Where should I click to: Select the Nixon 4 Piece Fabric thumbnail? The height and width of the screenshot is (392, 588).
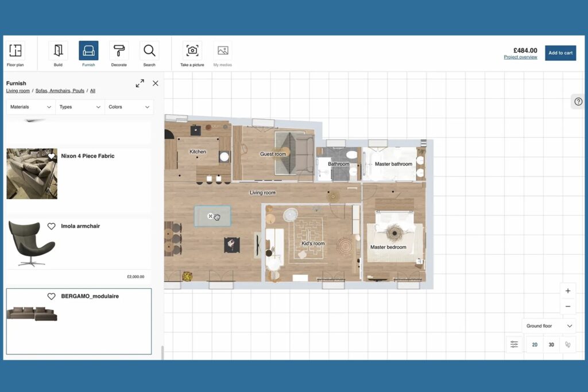(32, 174)
